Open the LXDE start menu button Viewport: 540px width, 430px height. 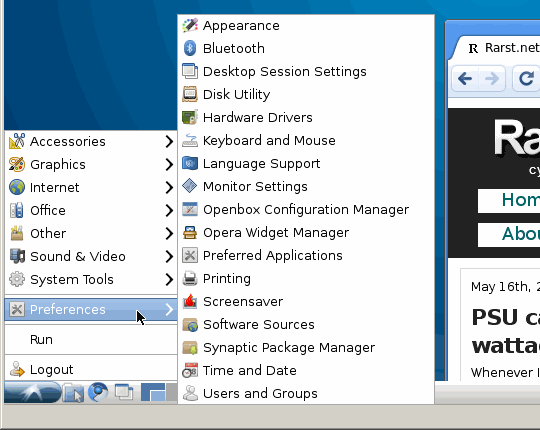click(x=33, y=392)
